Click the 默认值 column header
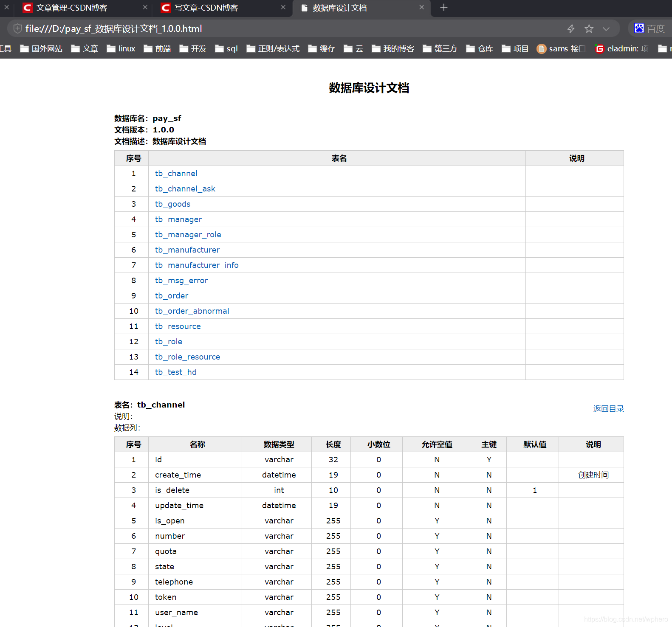The height and width of the screenshot is (627, 672). tap(533, 444)
